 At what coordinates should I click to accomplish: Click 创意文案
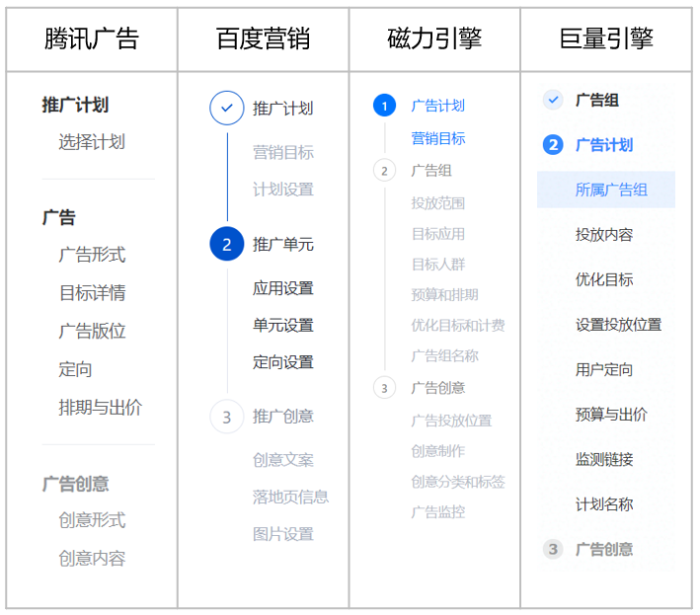pos(283,460)
